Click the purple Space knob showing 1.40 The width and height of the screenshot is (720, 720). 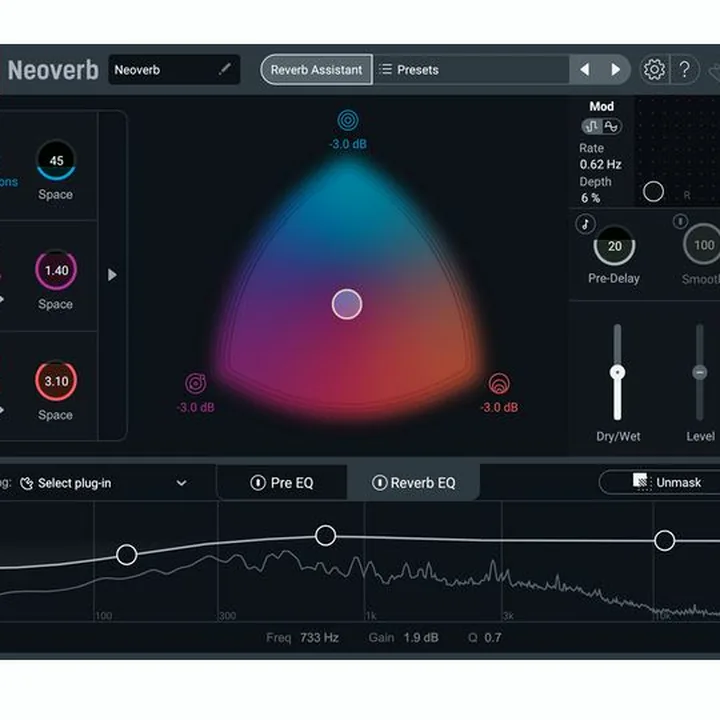coord(56,270)
